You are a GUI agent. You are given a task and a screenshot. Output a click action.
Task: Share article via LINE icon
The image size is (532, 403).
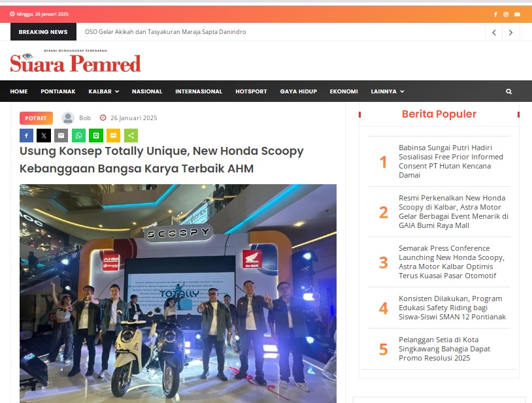click(x=96, y=136)
